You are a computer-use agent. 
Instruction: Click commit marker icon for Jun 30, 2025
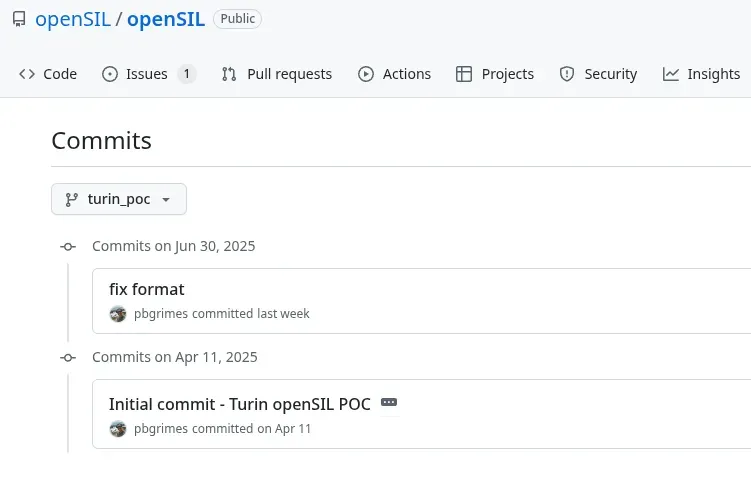(68, 247)
